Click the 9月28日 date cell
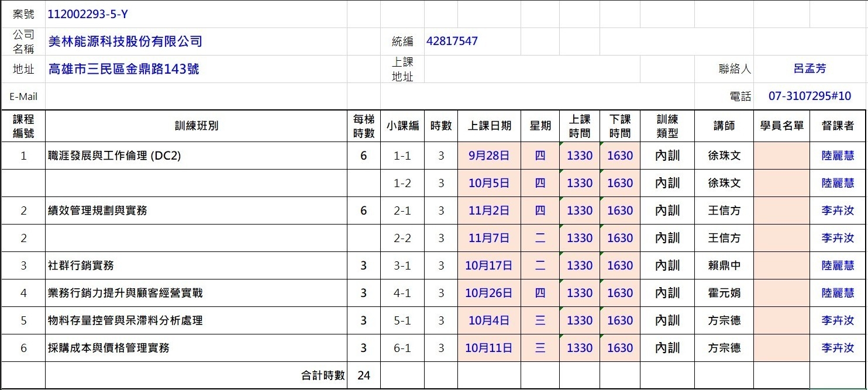 [x=489, y=156]
